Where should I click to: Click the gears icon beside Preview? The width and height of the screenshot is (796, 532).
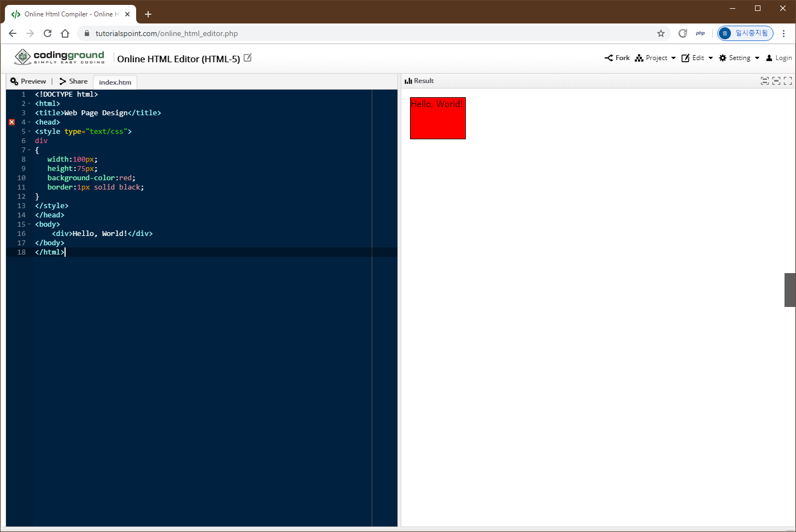[14, 81]
